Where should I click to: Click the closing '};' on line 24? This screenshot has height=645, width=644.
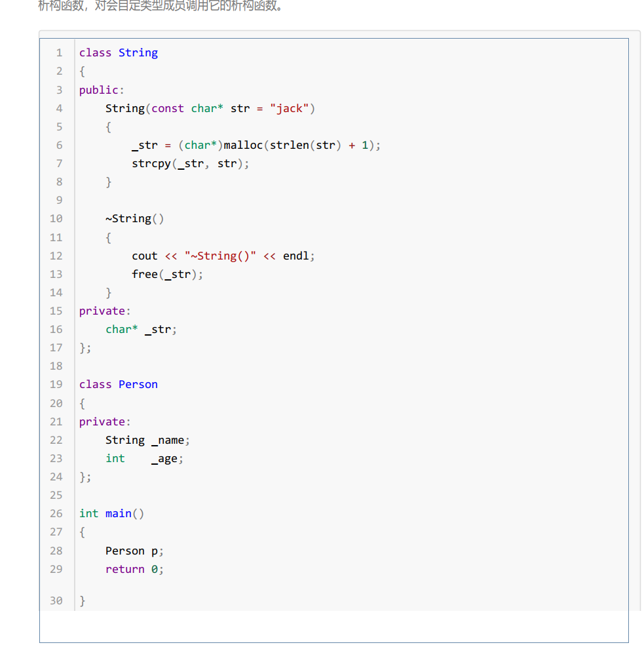(85, 477)
